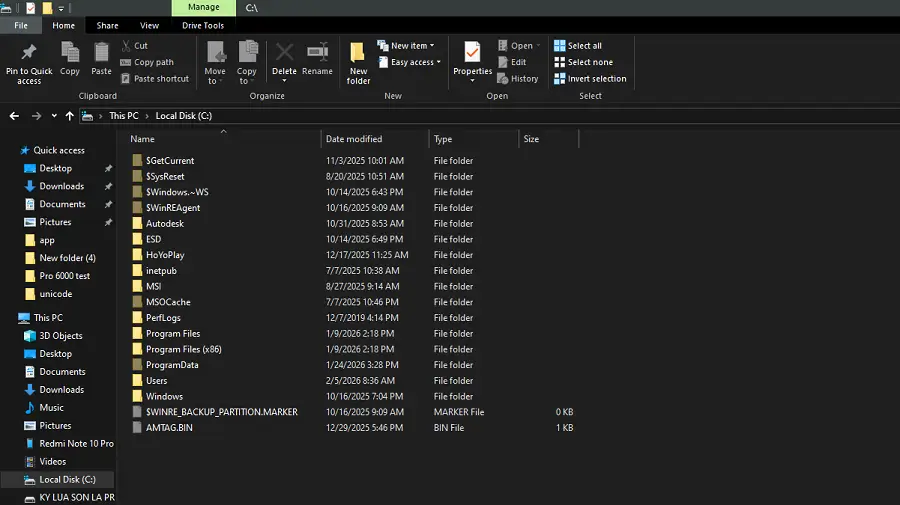Screen dimensions: 900x505
Task: Open the New item dropdown
Action: (408, 46)
